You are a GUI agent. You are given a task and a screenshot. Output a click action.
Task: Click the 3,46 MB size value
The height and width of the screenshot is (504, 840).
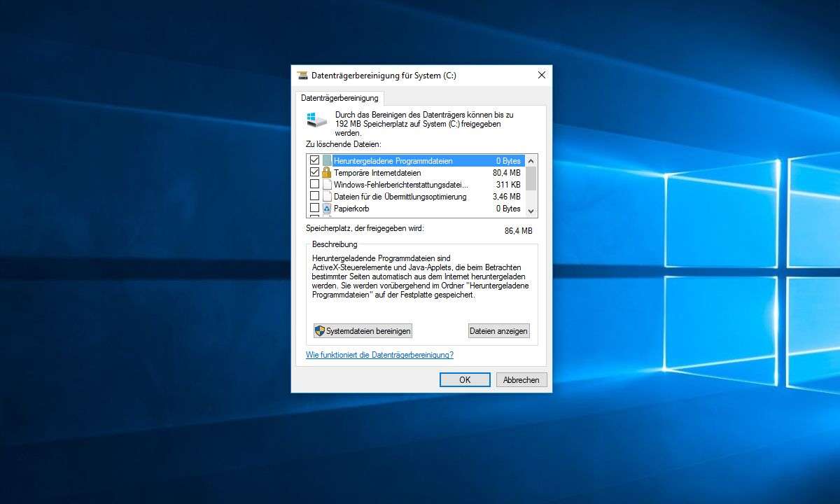[506, 196]
